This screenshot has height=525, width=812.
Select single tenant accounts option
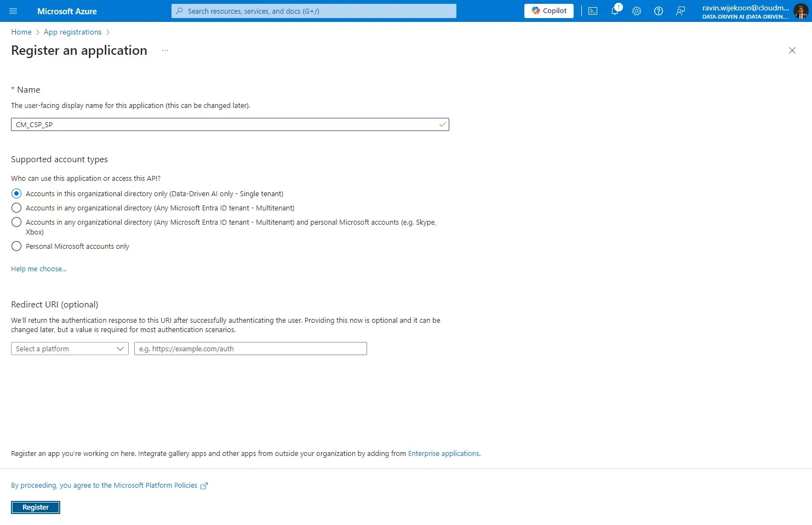pos(16,193)
